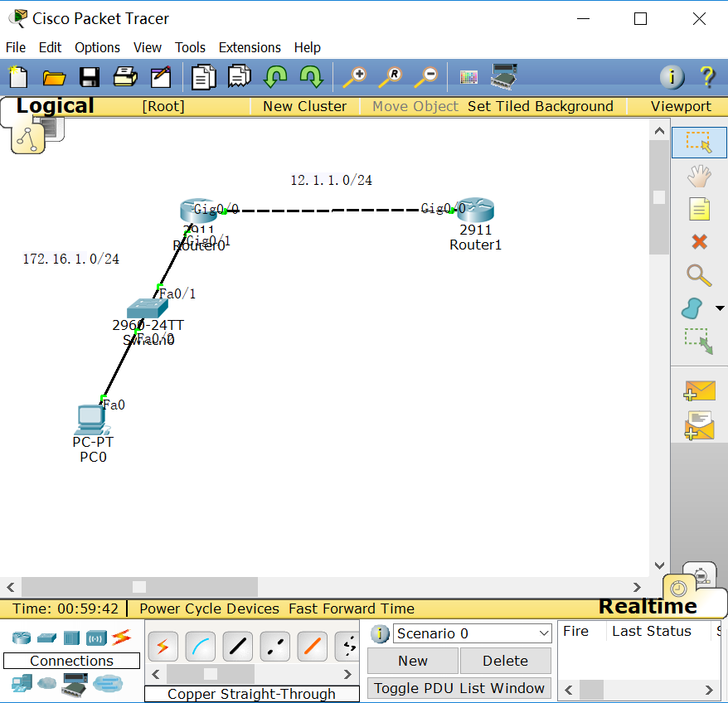728x703 pixels.
Task: Open a file with the folder icon
Action: pyautogui.click(x=54, y=78)
